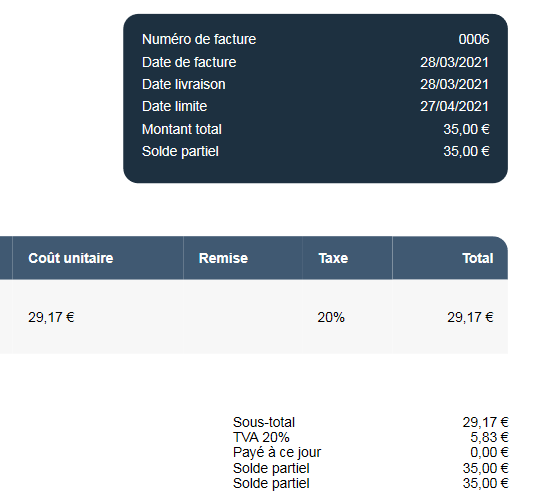Select the Numéro de facture label

point(199,39)
